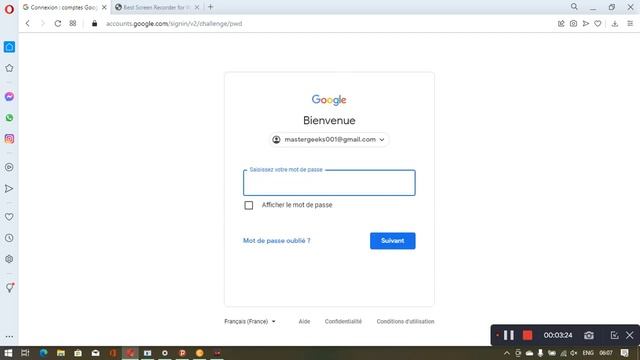Screen dimensions: 640x360
Task: Open Settings gear in Opera sidebar
Action: pyautogui.click(x=9, y=259)
